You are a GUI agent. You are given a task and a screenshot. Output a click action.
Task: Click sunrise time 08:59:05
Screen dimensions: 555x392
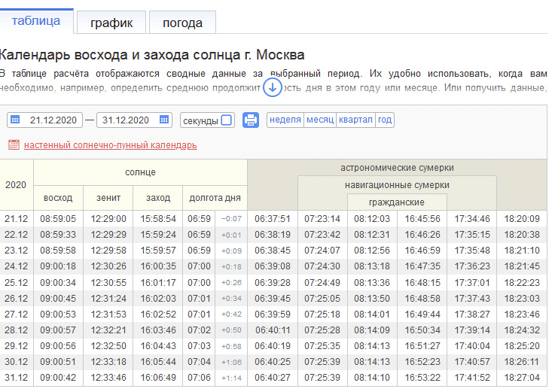[x=58, y=219]
